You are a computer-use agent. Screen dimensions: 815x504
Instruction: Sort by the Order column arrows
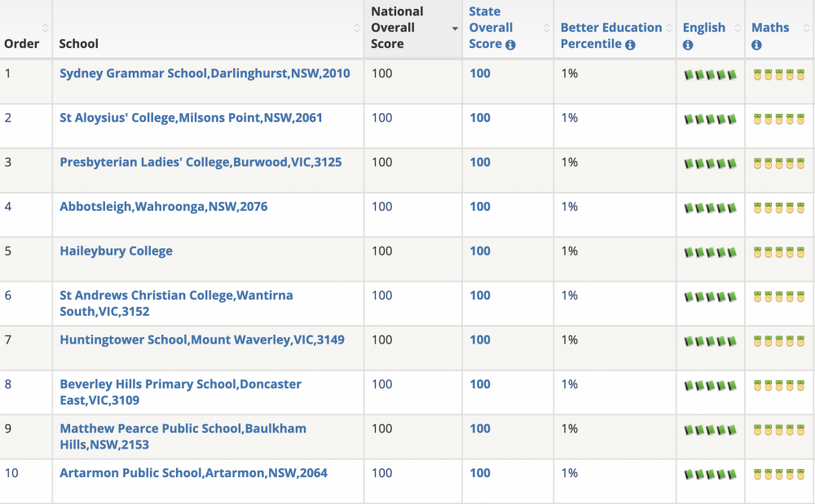click(x=45, y=28)
